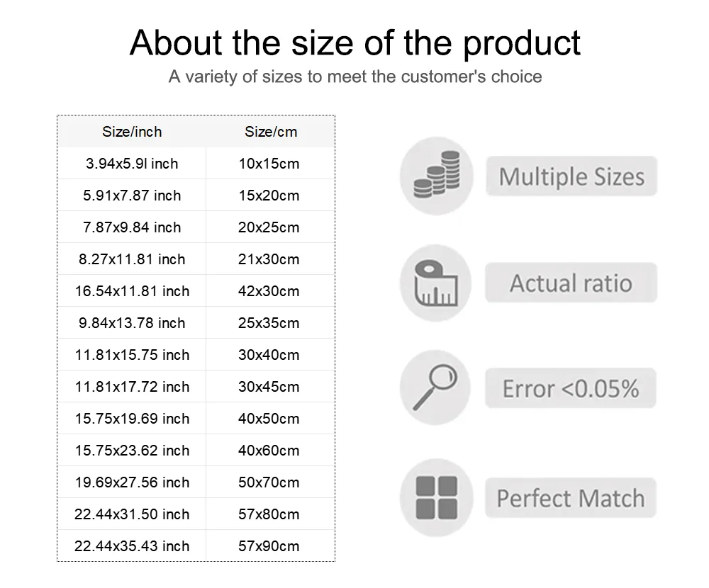This screenshot has width=709, height=588.
Task: Click the four-squares grid icon
Action: (x=436, y=497)
